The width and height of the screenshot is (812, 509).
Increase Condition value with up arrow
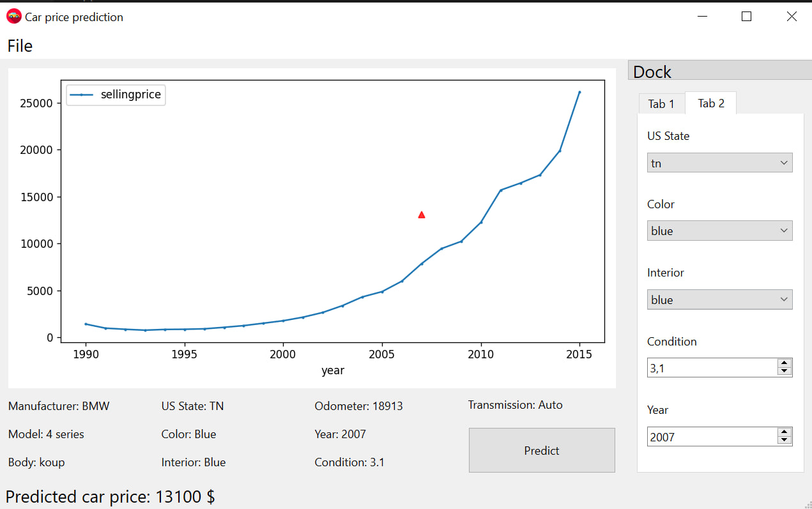pyautogui.click(x=785, y=363)
